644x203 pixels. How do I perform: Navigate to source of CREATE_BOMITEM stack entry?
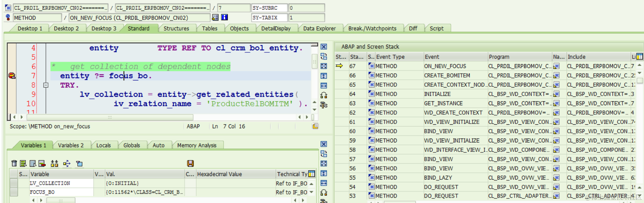[556, 75]
